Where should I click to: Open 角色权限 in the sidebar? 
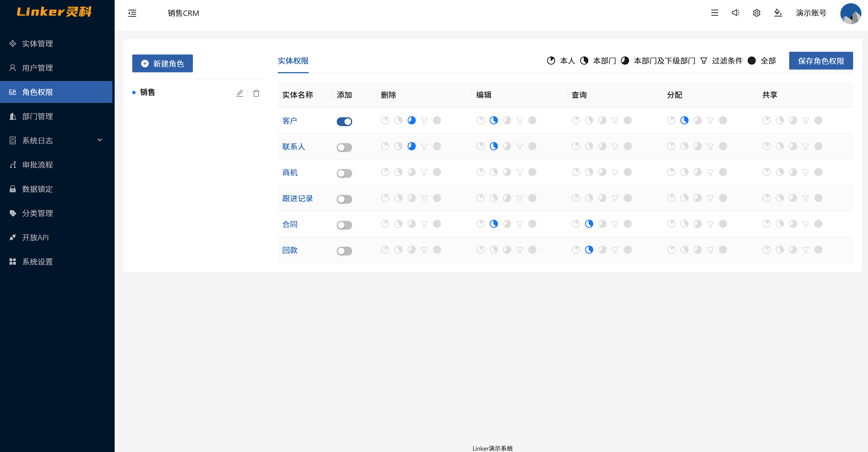(56, 92)
